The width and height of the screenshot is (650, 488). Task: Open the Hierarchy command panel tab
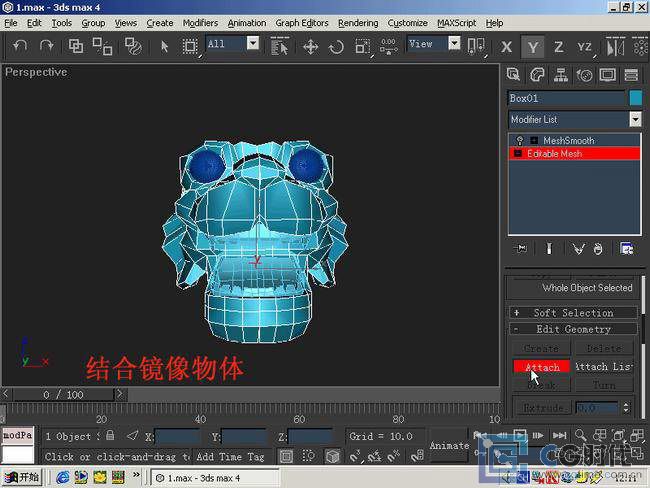point(560,75)
